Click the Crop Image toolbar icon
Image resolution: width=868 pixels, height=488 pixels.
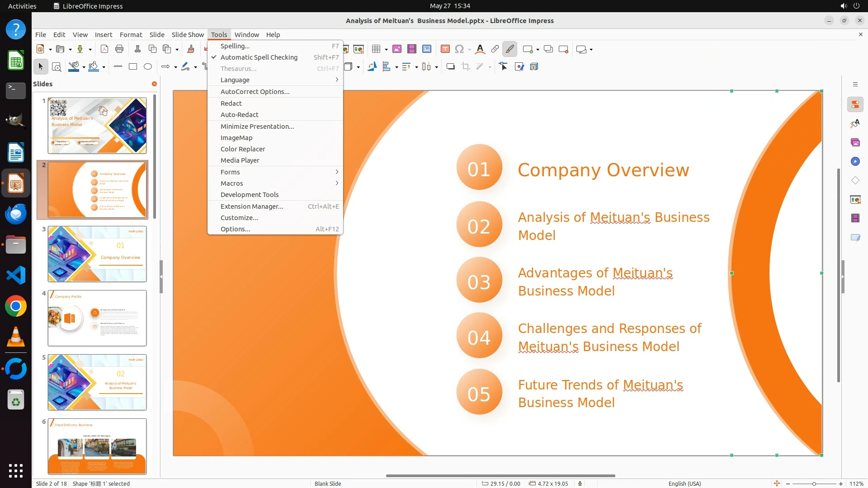point(465,67)
